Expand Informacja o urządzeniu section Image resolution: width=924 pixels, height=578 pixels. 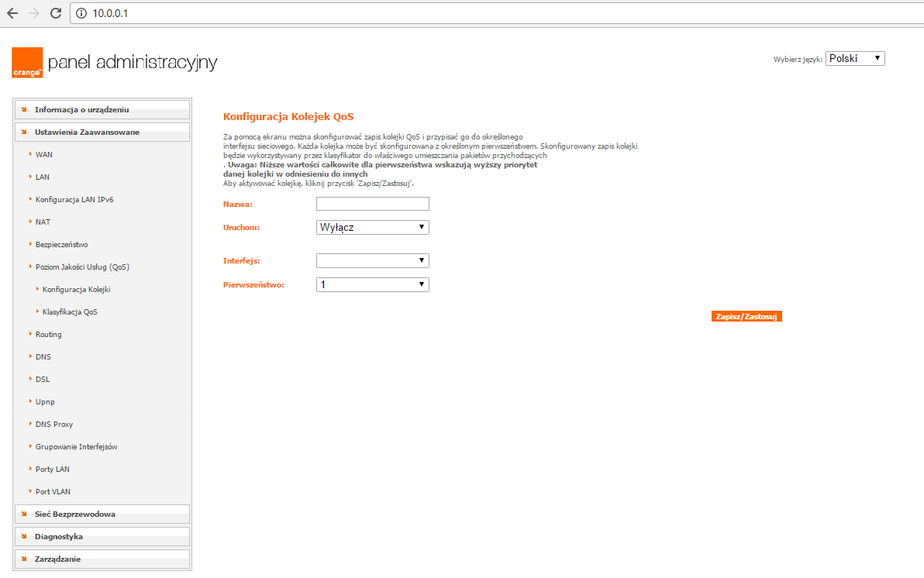[102, 109]
